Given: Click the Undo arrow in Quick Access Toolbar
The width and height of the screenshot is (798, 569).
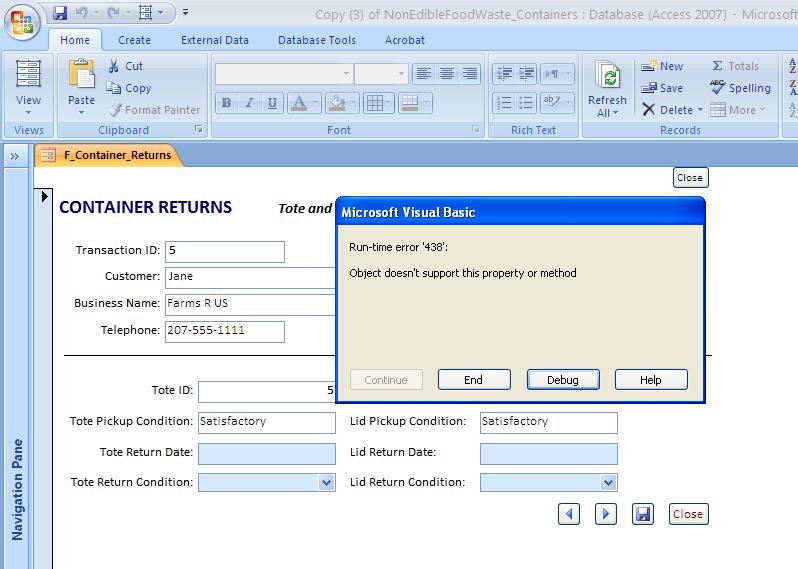Looking at the screenshot, I should [x=81, y=13].
